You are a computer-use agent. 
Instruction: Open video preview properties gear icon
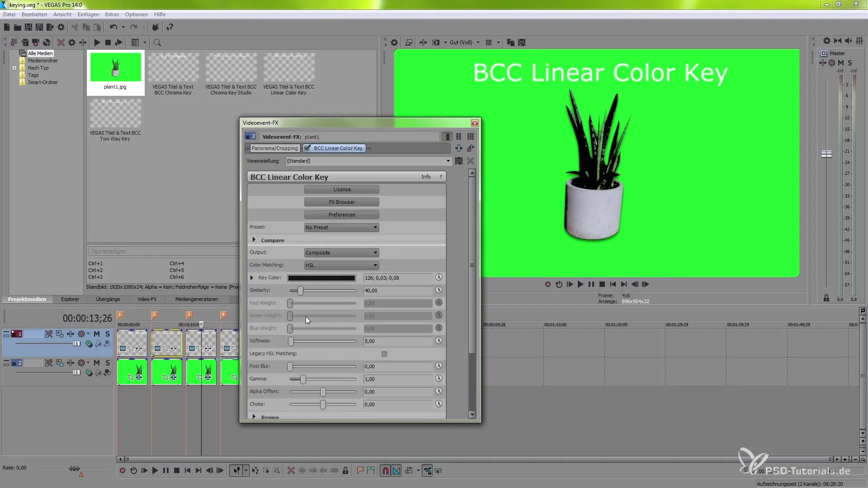pos(394,42)
